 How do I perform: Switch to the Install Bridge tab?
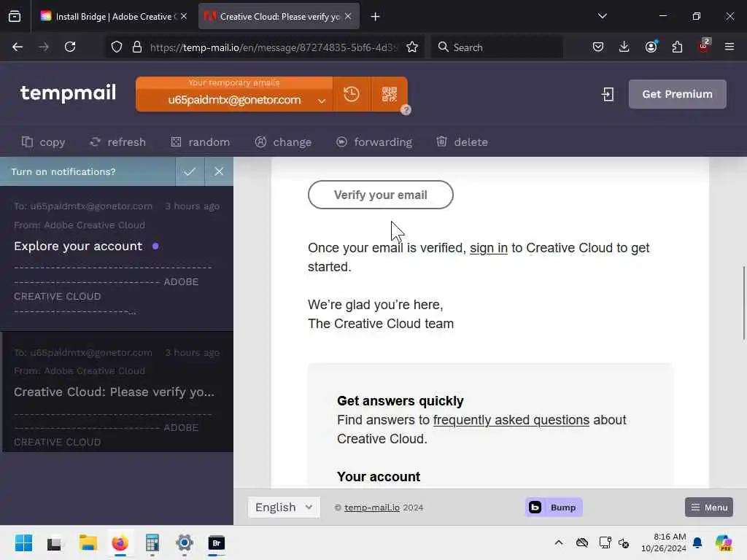point(113,17)
